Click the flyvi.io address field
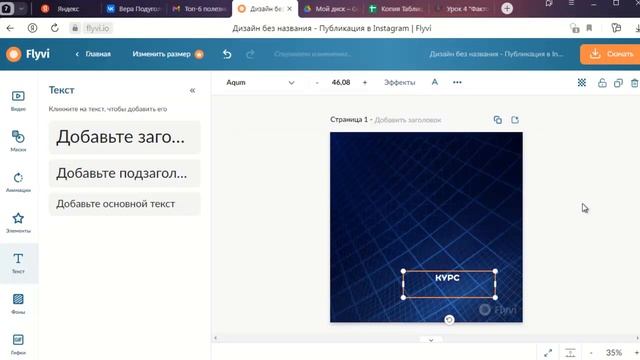 click(x=97, y=28)
